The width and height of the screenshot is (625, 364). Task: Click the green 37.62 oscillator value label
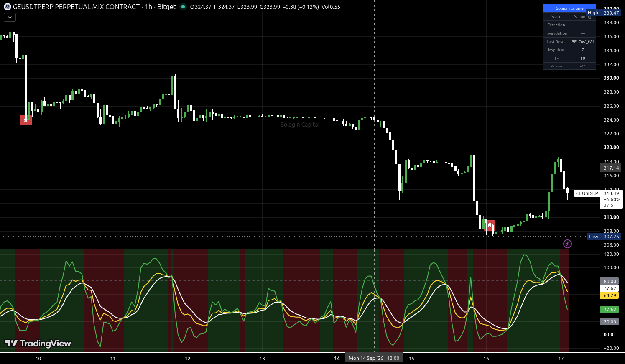click(610, 310)
